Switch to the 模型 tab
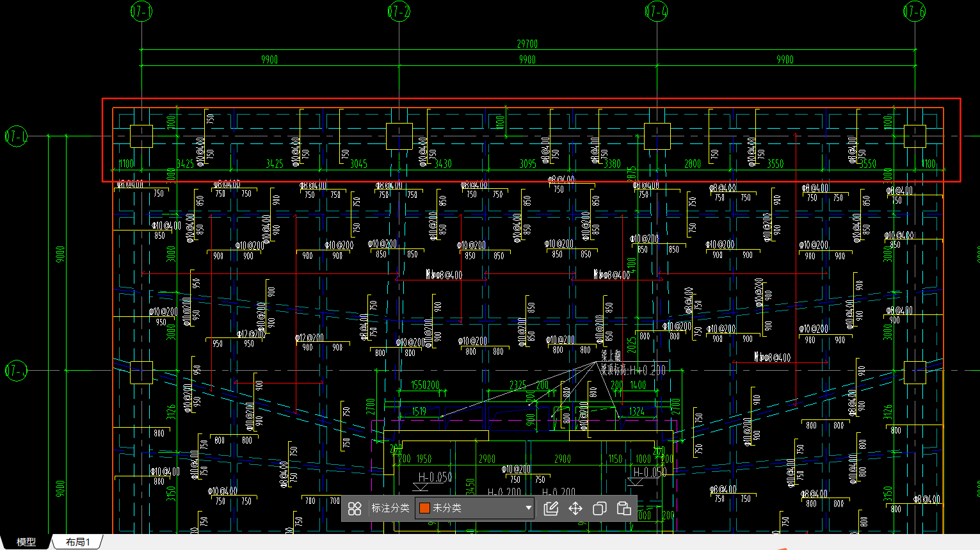Image resolution: width=980 pixels, height=550 pixels. tap(26, 542)
